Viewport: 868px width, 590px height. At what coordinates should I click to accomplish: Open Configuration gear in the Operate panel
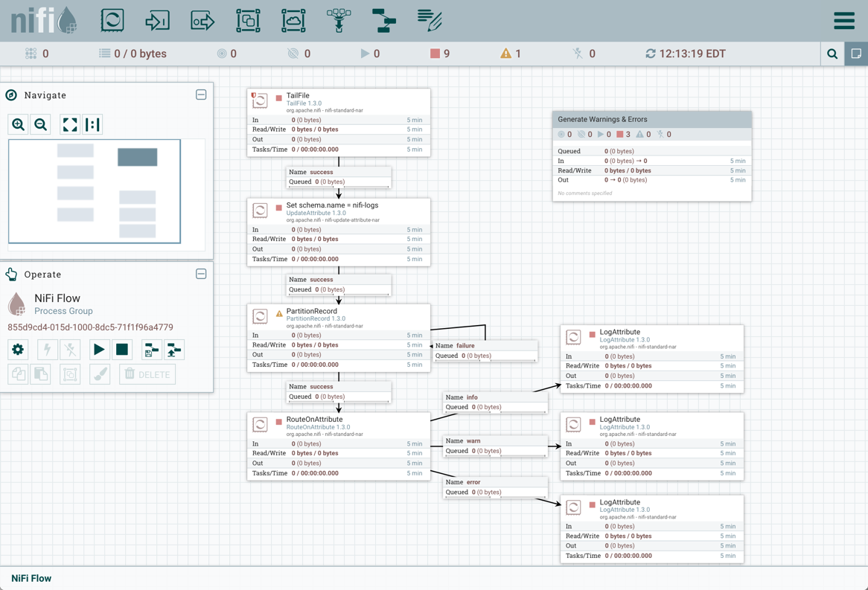click(17, 350)
